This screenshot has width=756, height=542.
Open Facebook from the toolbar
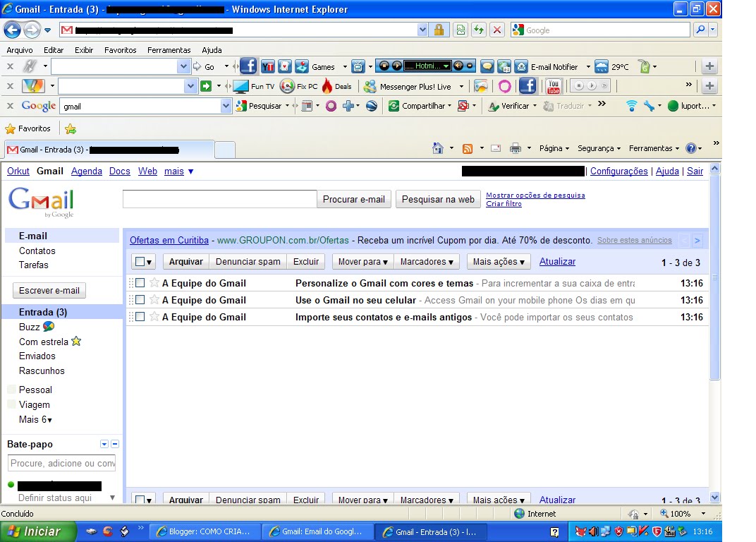coord(248,66)
